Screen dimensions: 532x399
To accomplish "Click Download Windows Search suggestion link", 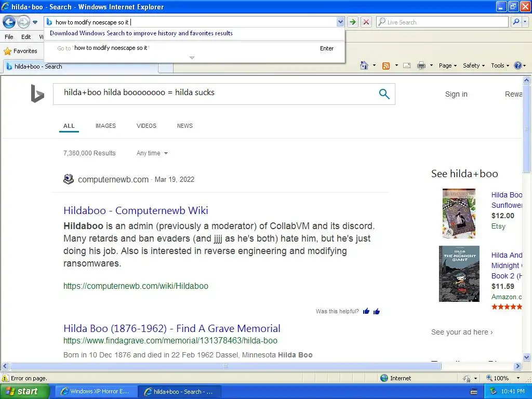I will click(141, 33).
